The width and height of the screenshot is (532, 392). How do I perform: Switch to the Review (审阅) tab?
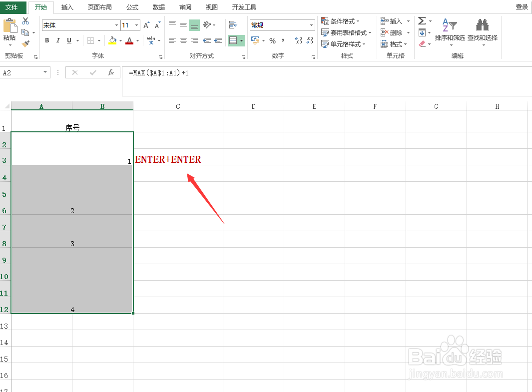(x=185, y=7)
